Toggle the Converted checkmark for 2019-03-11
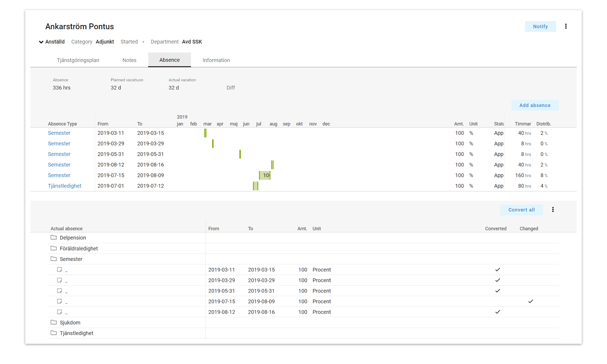This screenshot has width=607, height=364. point(498,270)
